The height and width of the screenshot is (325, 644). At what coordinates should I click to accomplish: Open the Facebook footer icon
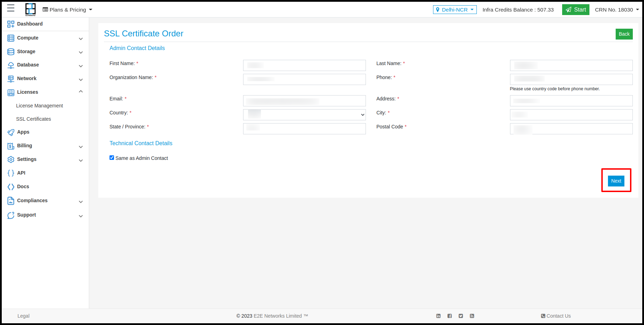[450, 316]
